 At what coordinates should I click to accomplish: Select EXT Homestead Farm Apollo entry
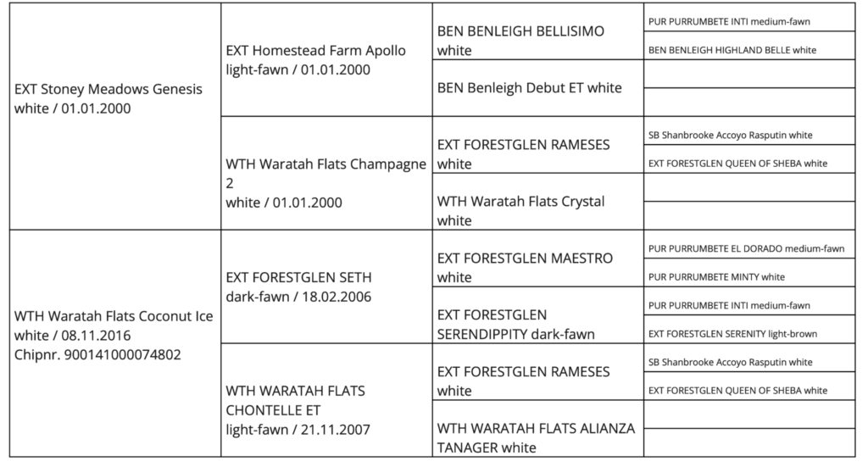(x=315, y=50)
